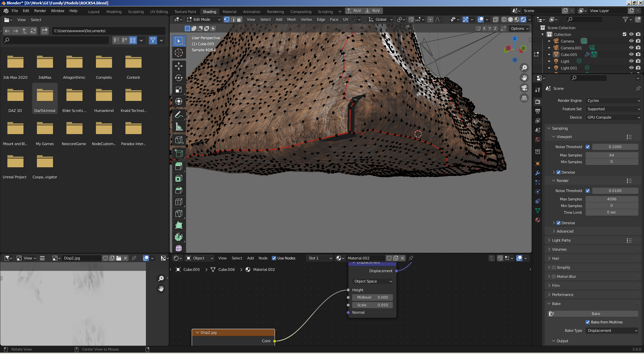Screen dimensions: 644x354
Task: Select the Knife tool
Action: [179, 214]
